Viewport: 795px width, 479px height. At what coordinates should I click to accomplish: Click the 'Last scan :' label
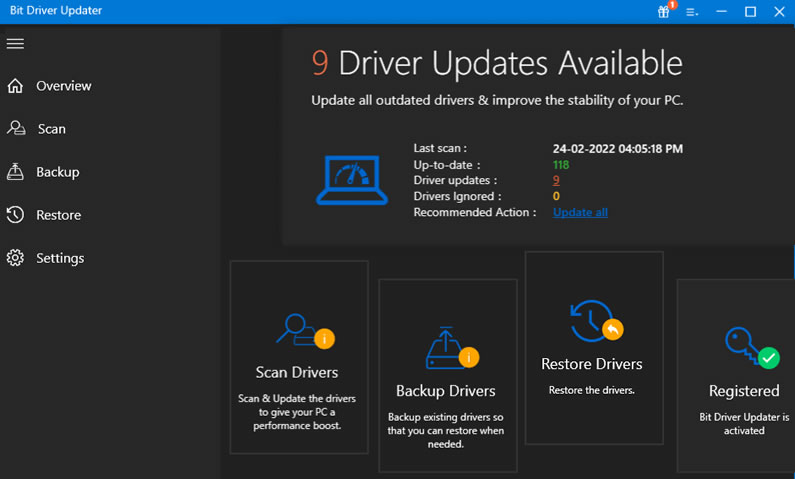(440, 148)
